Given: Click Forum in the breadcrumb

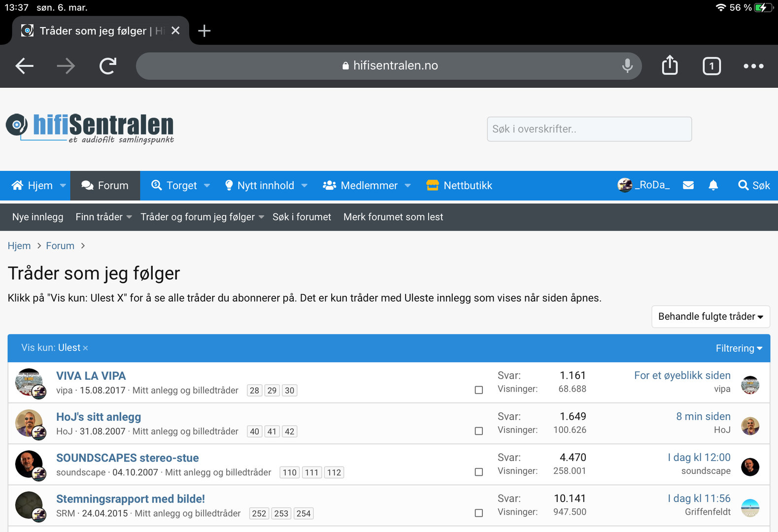Looking at the screenshot, I should click(x=60, y=246).
